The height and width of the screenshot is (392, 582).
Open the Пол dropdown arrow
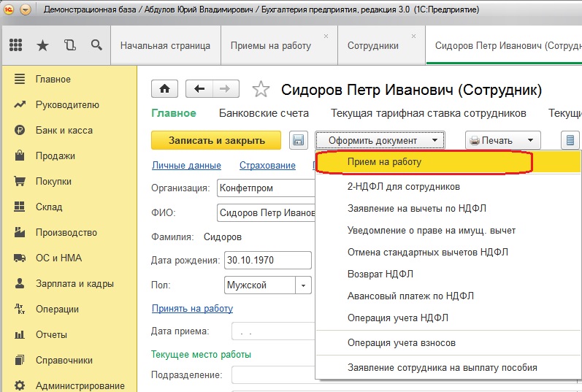(303, 285)
